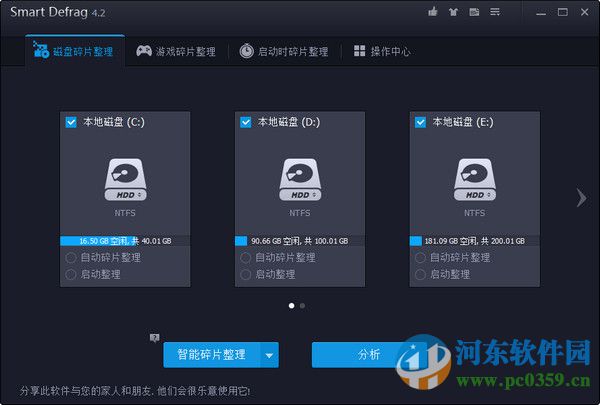Click the 智能碎片整理 button

click(x=212, y=355)
